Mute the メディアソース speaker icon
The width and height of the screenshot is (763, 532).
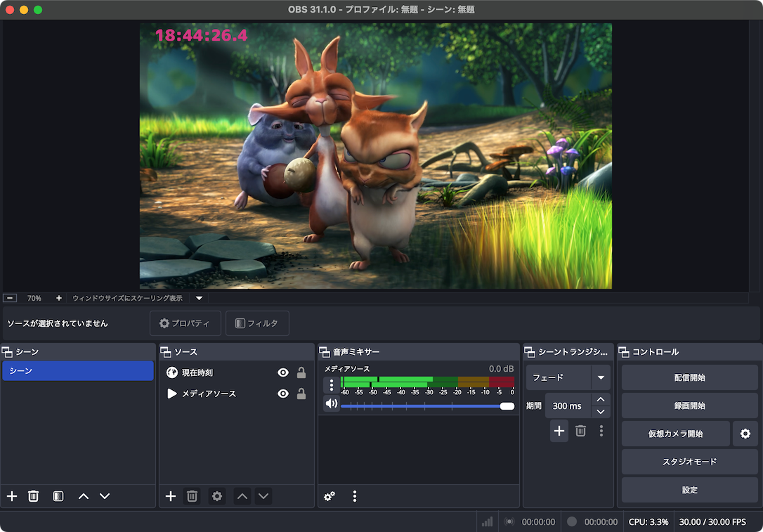332,403
